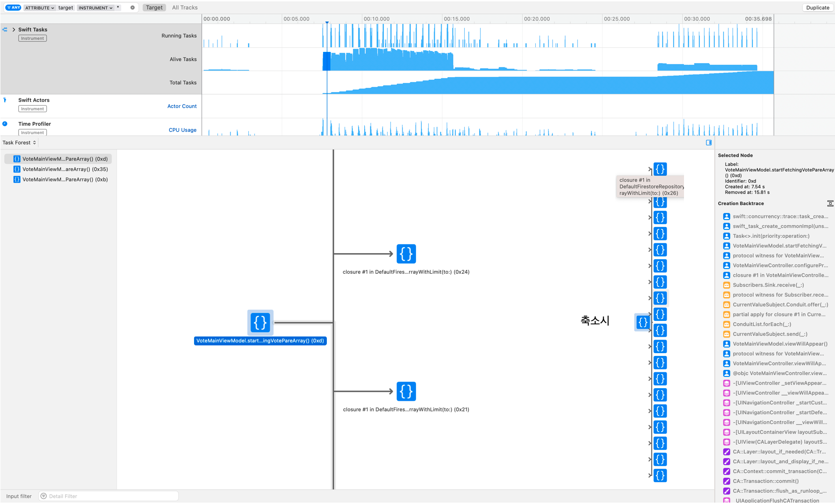835x504 pixels.
Task: Click the icon beside -[UILayoutContainerView layoutSub...
Action: pos(727,432)
